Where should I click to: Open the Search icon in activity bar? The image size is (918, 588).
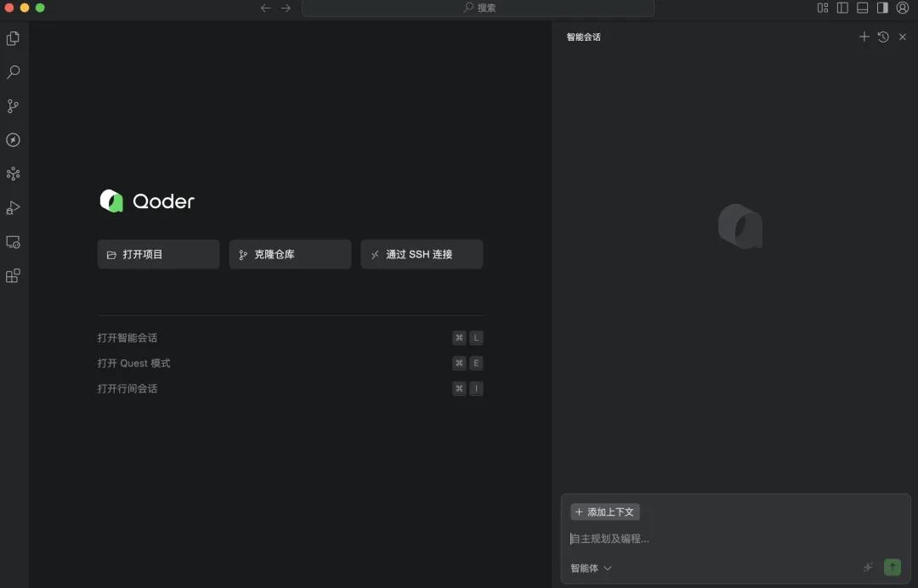[13, 72]
